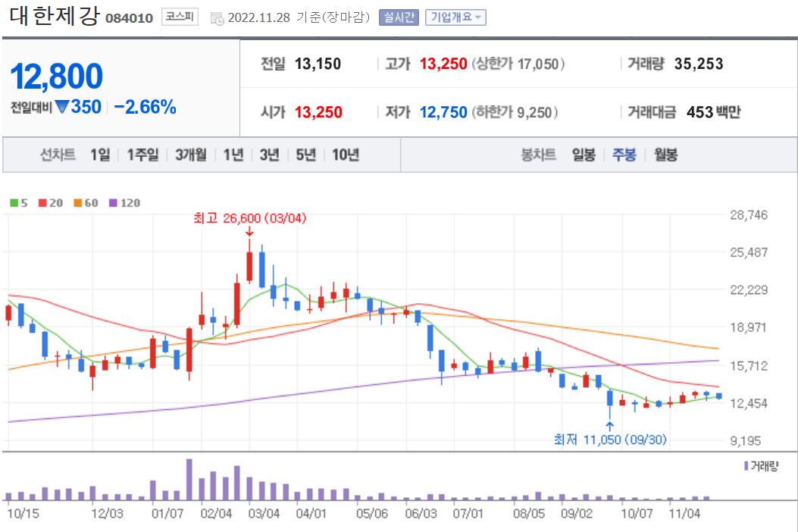The image size is (798, 532).
Task: Click the purple 120-day moving average legend
Action: tap(125, 203)
